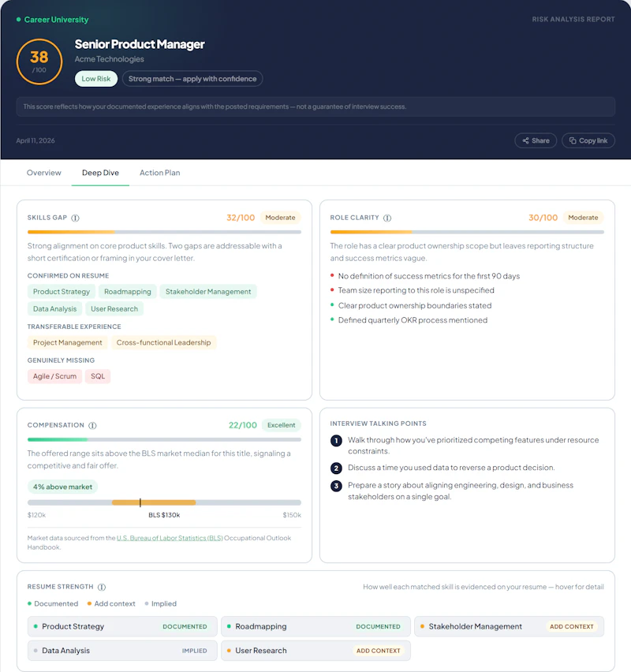Click the Roadmapping confirmed skill chip
The height and width of the screenshot is (672, 631).
click(128, 291)
